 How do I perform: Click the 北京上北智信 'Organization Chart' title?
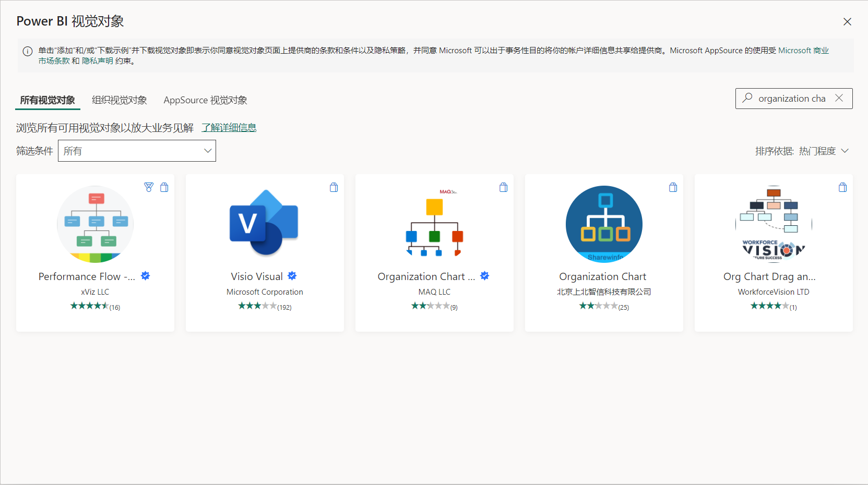(x=602, y=276)
